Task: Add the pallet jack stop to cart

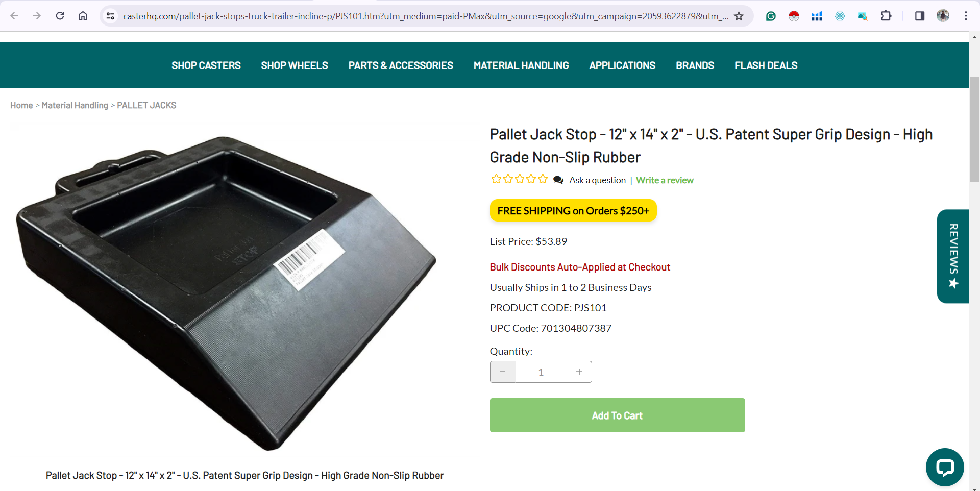Action: click(x=618, y=415)
